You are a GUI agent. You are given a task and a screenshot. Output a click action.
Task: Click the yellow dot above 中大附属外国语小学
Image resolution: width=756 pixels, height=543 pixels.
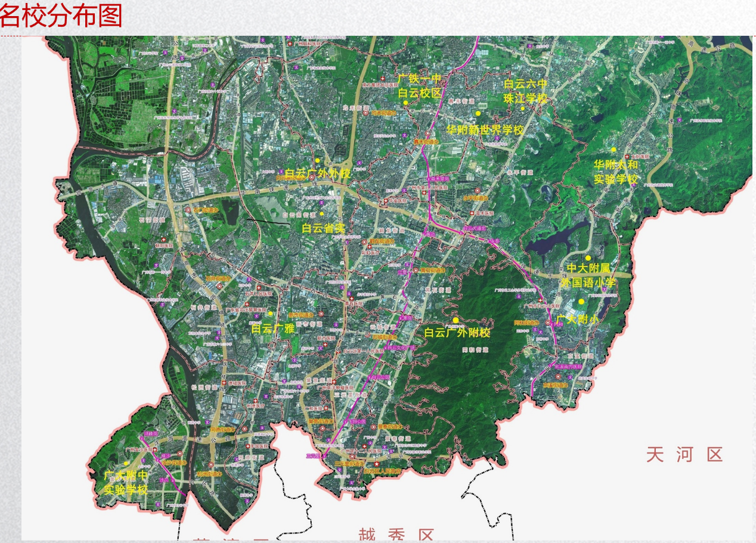pyautogui.click(x=588, y=257)
